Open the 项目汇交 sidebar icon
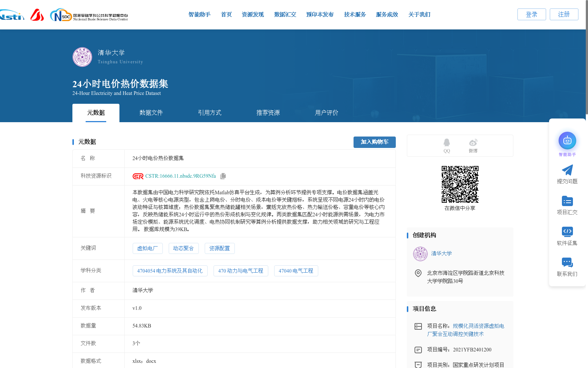 [567, 201]
